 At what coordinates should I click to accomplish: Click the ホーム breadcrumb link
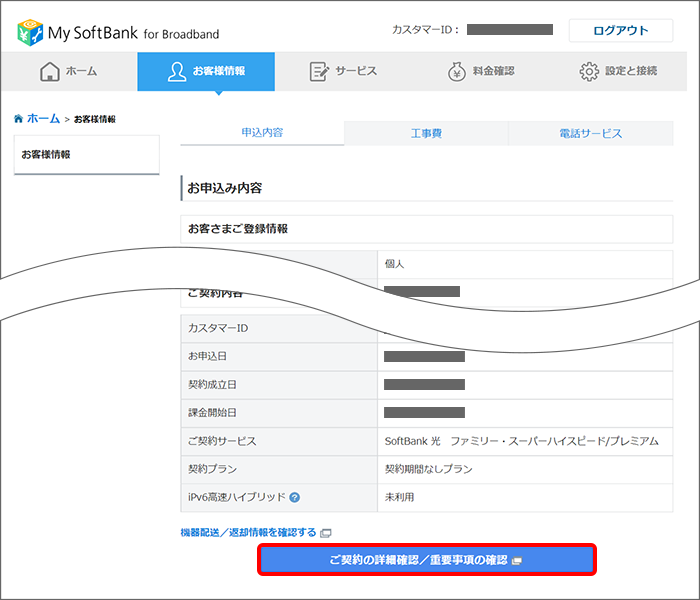(x=43, y=118)
